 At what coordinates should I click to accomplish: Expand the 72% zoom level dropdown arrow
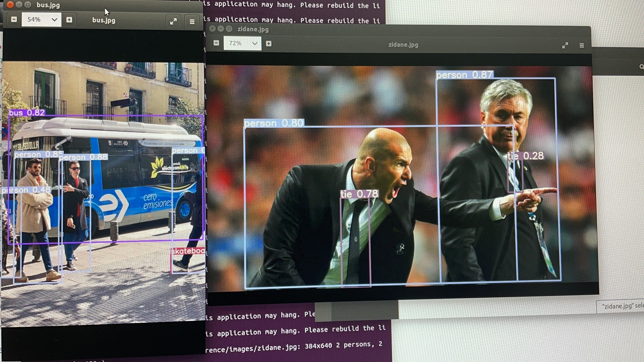pos(255,44)
